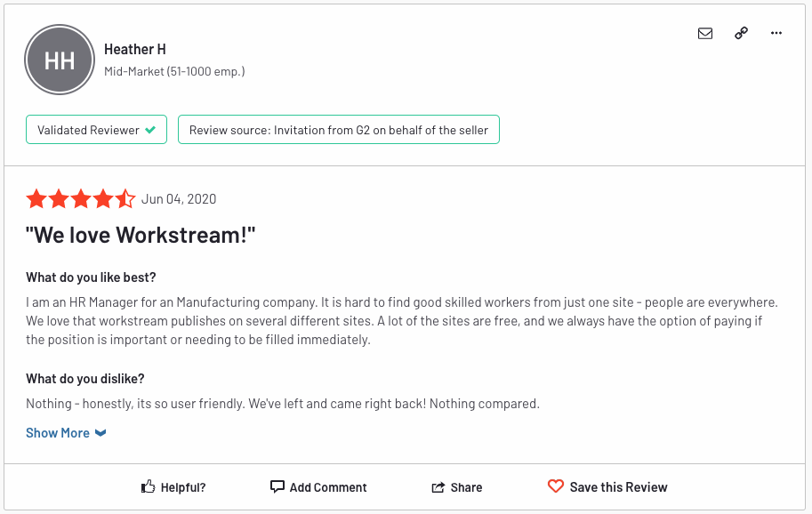Open the review title We love Workstream
This screenshot has width=812, height=514.
click(141, 235)
